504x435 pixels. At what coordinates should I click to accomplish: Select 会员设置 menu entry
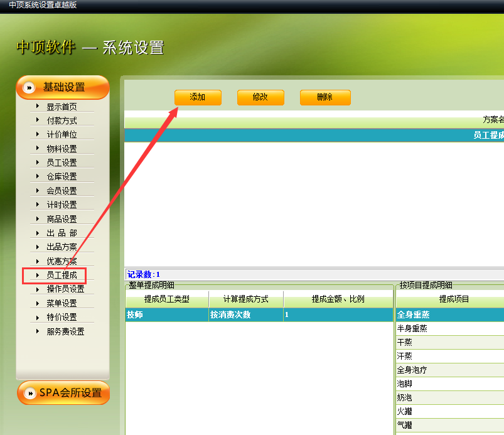point(62,191)
